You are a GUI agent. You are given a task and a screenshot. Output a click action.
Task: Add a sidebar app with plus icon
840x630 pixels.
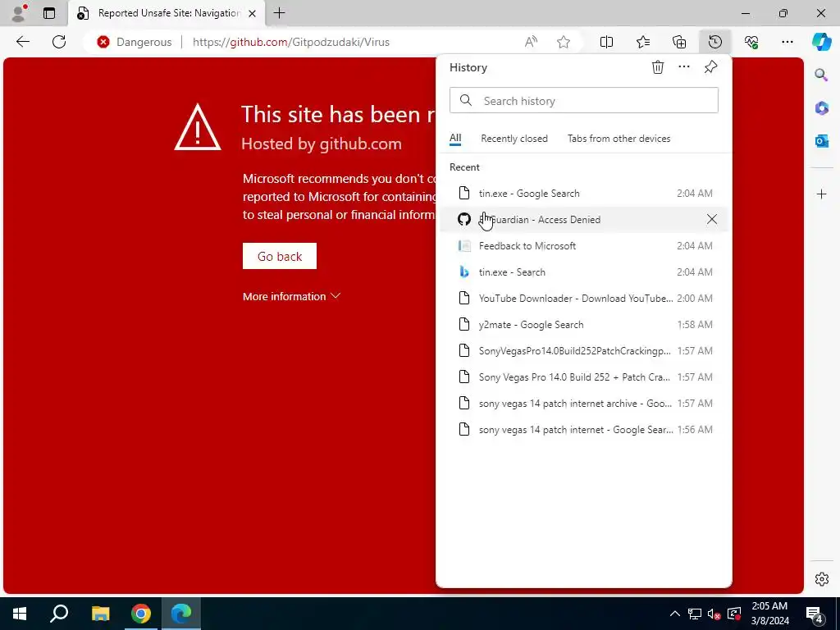[821, 194]
